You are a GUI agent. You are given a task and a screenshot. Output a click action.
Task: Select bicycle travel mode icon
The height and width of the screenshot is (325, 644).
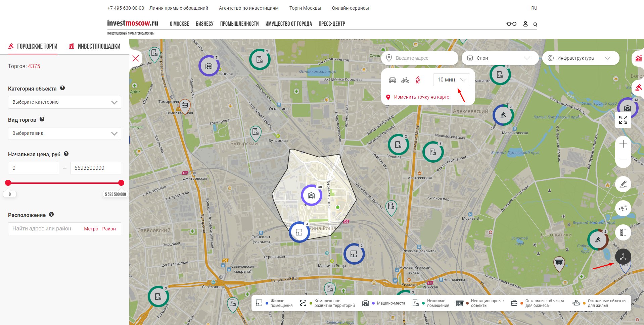(x=405, y=80)
